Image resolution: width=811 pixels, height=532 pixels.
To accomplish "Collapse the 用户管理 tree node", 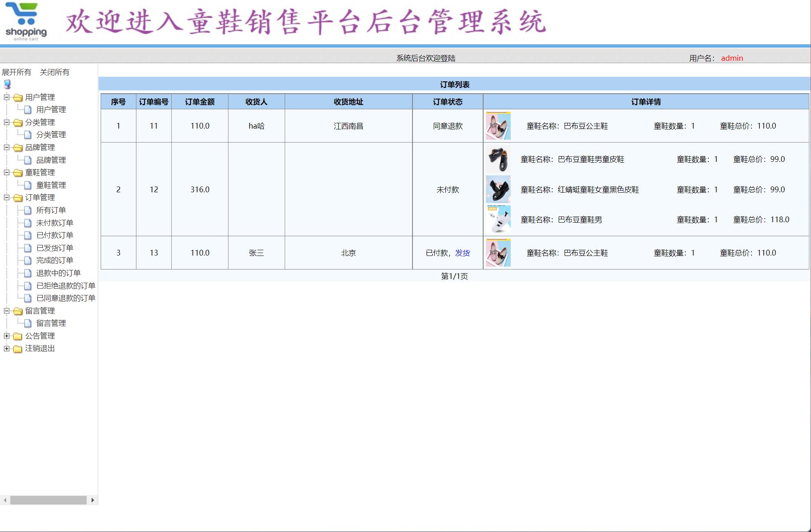I will [6, 97].
